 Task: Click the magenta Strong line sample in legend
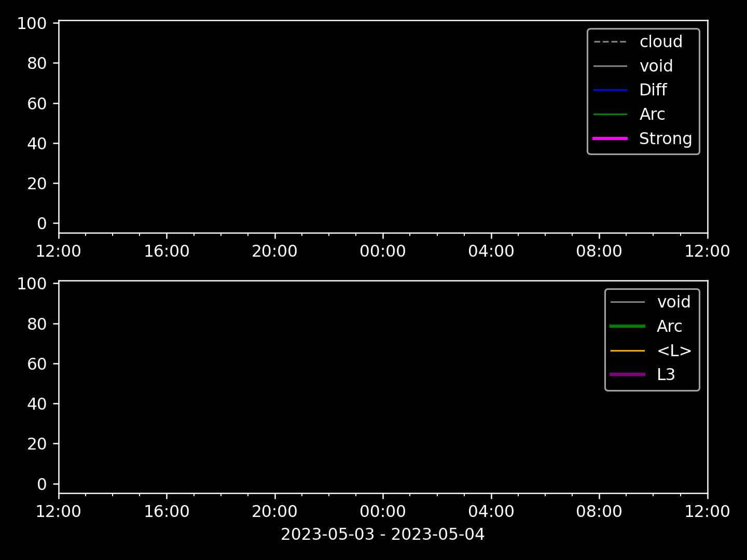click(611, 138)
